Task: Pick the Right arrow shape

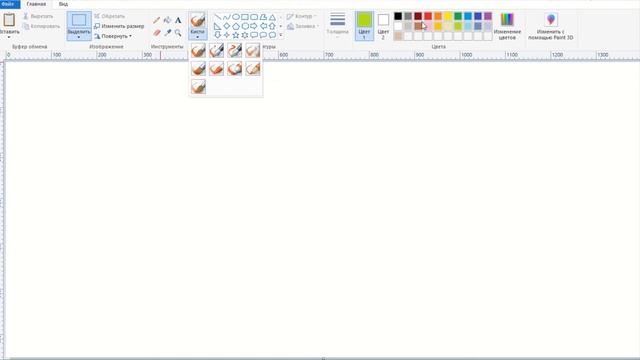Action: tap(254, 26)
